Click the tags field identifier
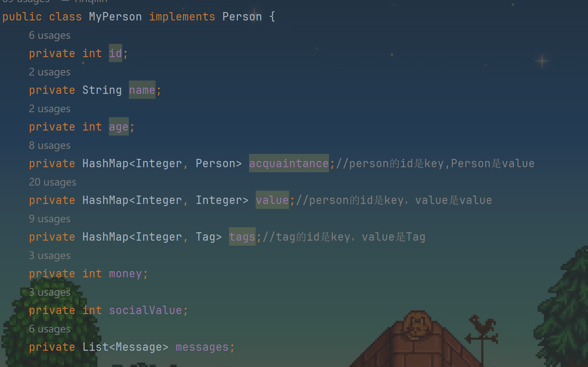 242,237
